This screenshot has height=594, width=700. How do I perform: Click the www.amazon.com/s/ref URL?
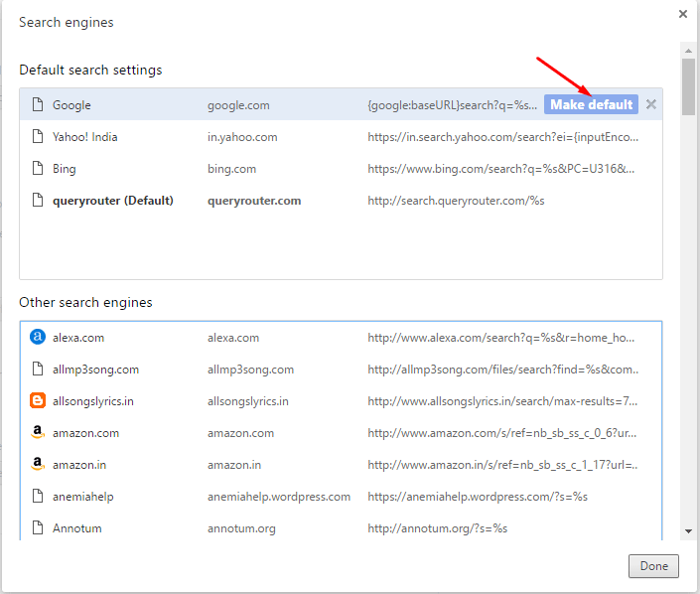click(502, 433)
